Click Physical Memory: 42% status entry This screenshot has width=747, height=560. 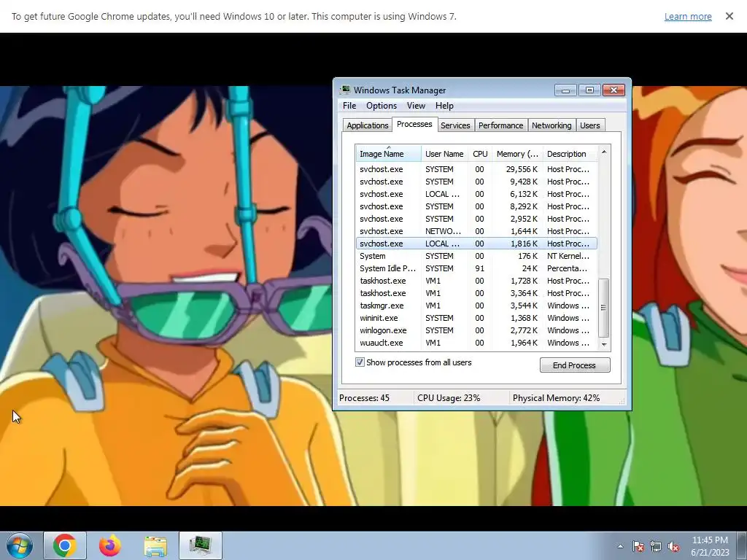pyautogui.click(x=556, y=398)
